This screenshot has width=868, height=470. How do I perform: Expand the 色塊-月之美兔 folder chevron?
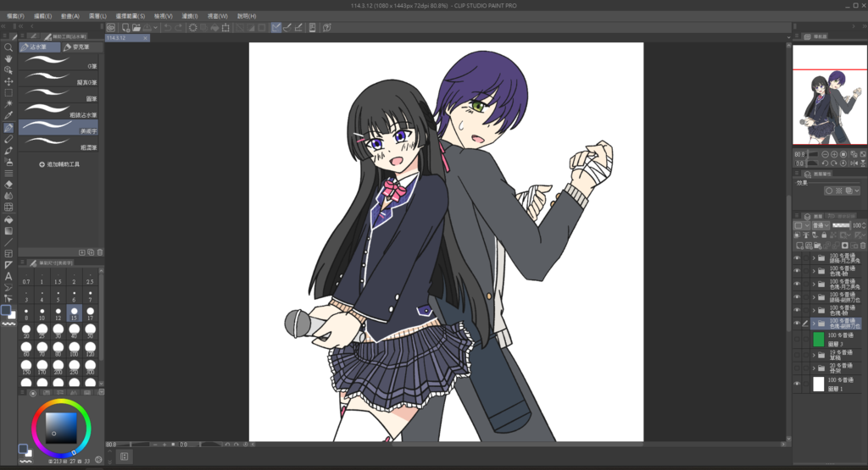(814, 284)
